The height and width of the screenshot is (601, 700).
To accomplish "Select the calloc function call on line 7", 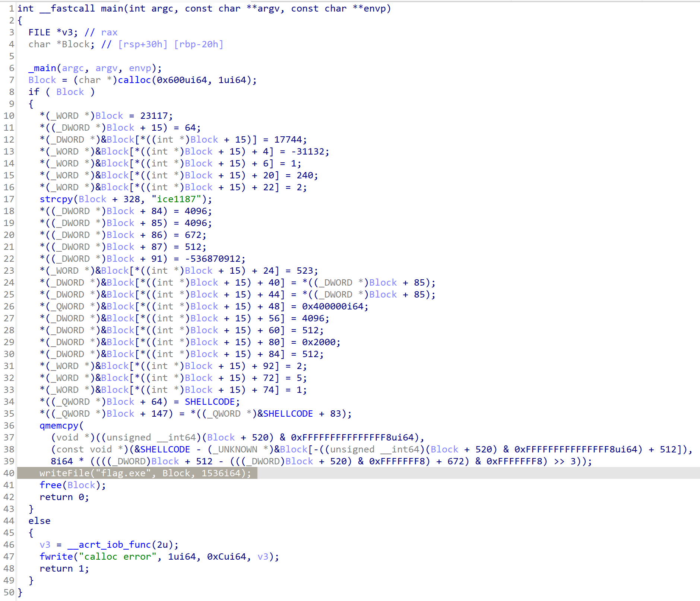I will 134,80.
